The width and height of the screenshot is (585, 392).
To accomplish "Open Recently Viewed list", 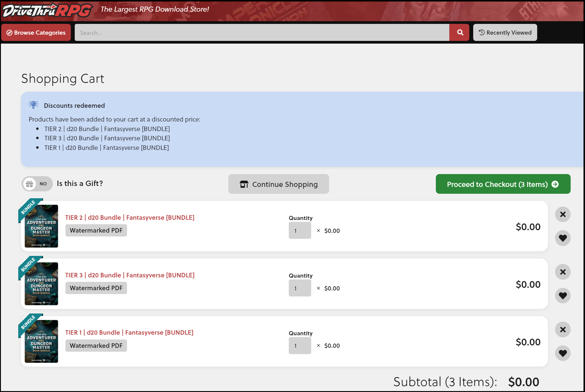I will (505, 33).
